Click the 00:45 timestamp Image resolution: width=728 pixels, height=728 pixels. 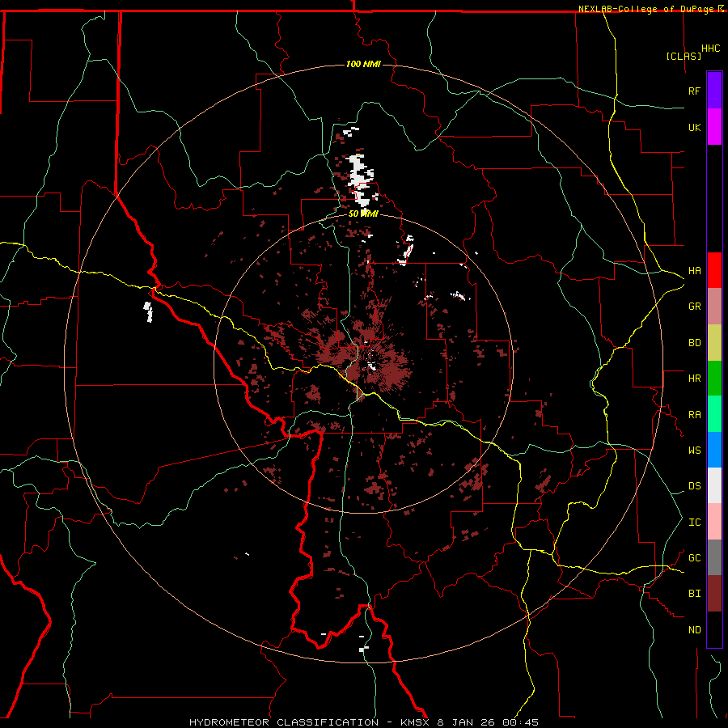520,722
